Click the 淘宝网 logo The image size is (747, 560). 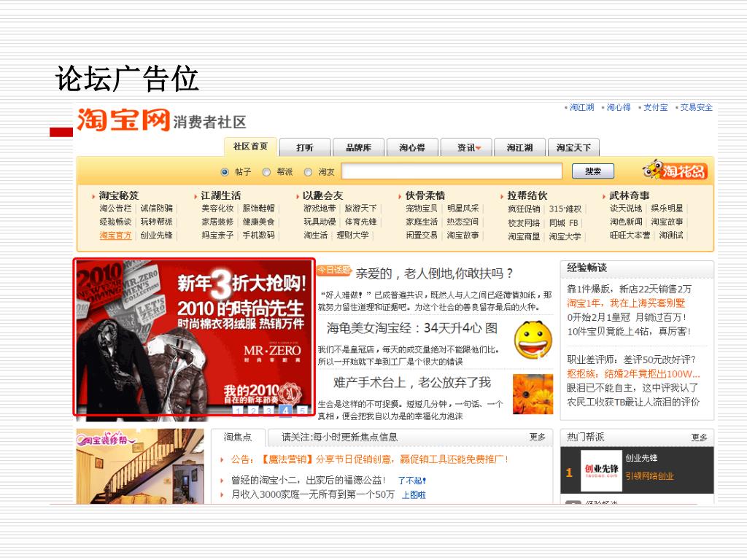[x=123, y=120]
